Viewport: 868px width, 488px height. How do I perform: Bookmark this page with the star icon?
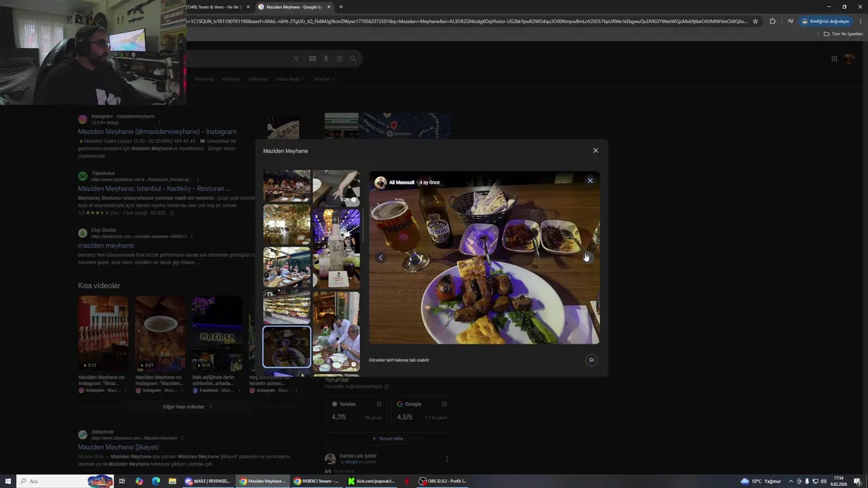755,21
